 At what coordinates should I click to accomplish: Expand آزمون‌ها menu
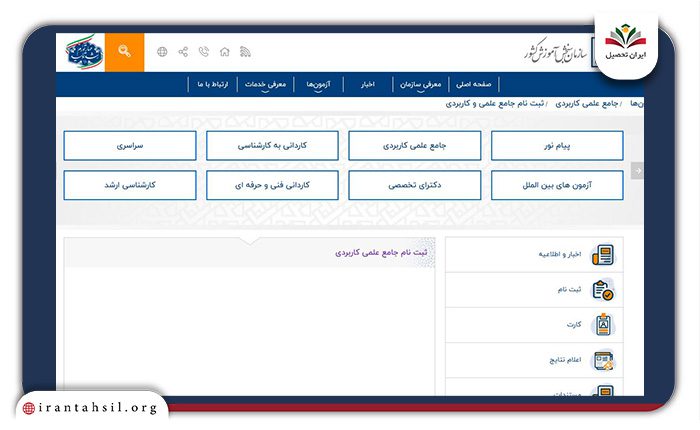(318, 84)
